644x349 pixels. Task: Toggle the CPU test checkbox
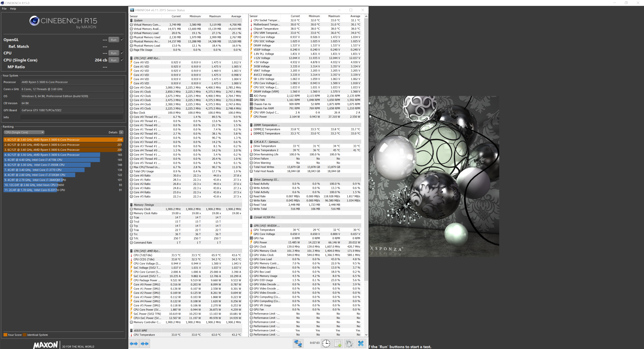tap(122, 53)
